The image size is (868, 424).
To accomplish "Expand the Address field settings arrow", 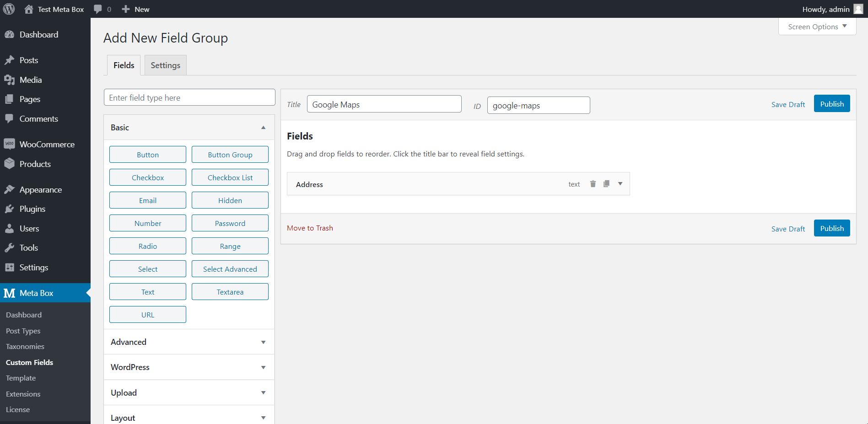I will point(620,184).
